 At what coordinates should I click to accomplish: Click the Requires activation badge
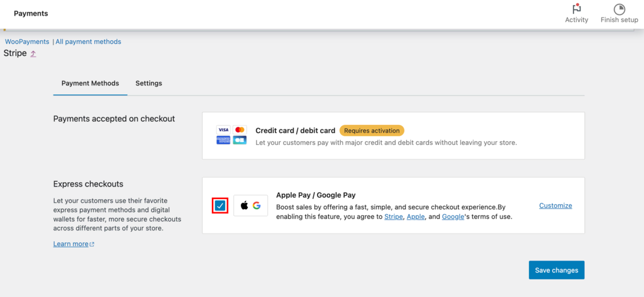click(372, 131)
